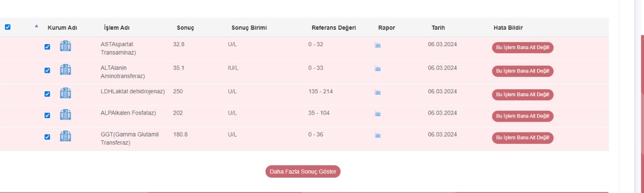Open the report chart icon for ALT row
The width and height of the screenshot is (644, 193).
[377, 69]
